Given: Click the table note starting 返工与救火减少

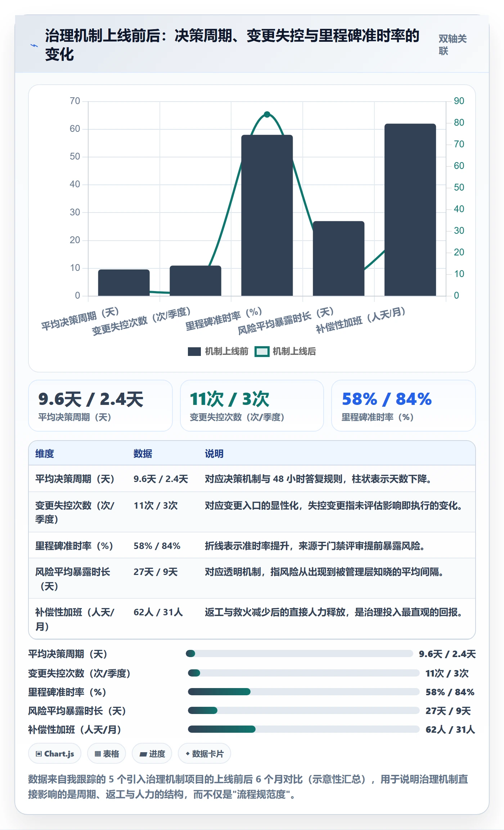Looking at the screenshot, I should (334, 612).
